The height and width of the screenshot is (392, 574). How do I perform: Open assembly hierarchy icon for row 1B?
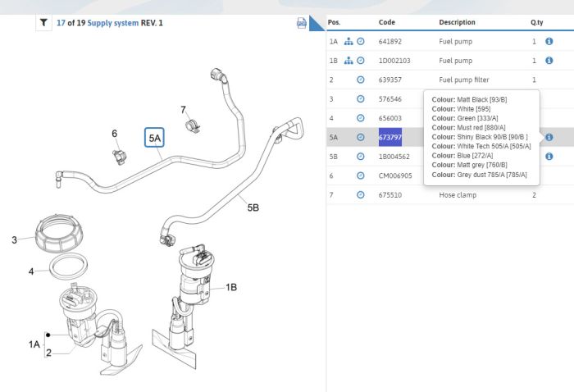(x=348, y=61)
